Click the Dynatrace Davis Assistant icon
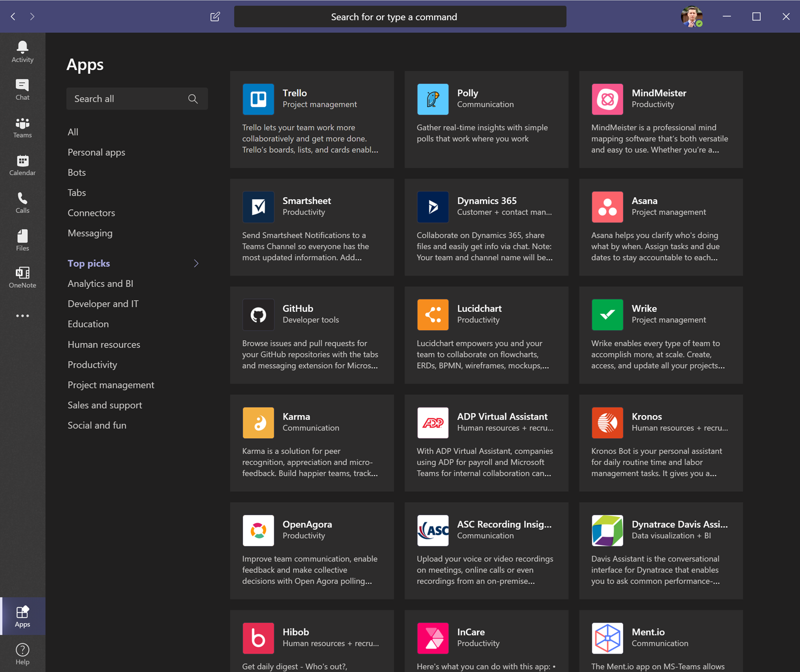Screen dimensions: 800x672 click(x=607, y=531)
